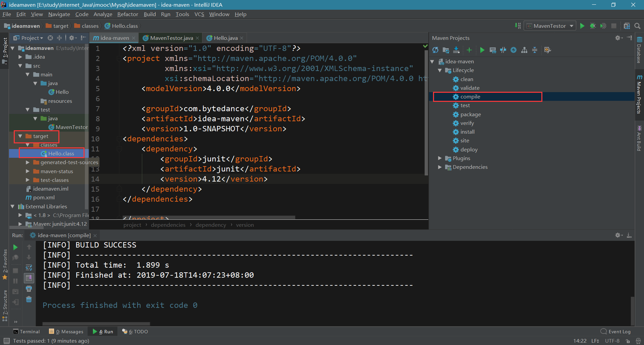This screenshot has width=644, height=345.
Task: Toggle soft-wrap in Run console
Action: click(29, 268)
